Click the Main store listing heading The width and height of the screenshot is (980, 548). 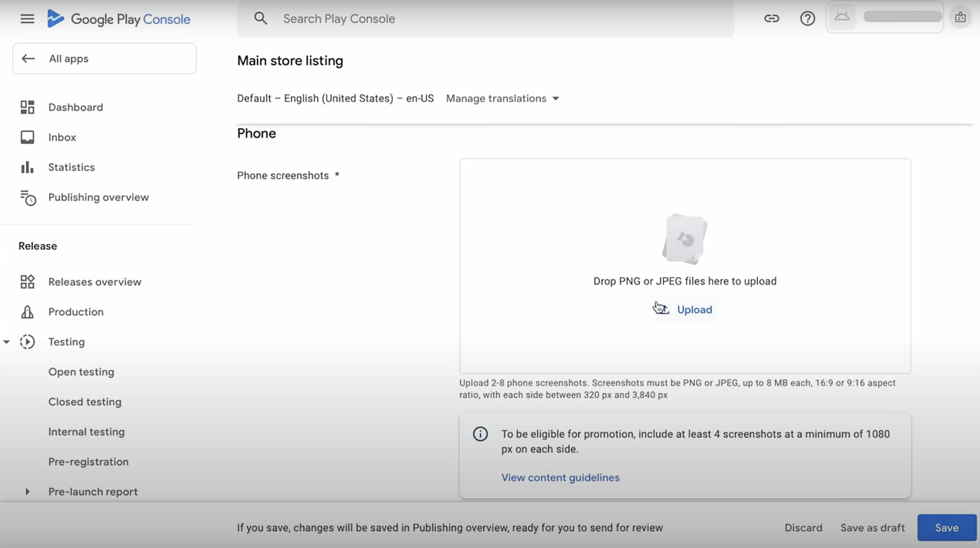pos(290,60)
